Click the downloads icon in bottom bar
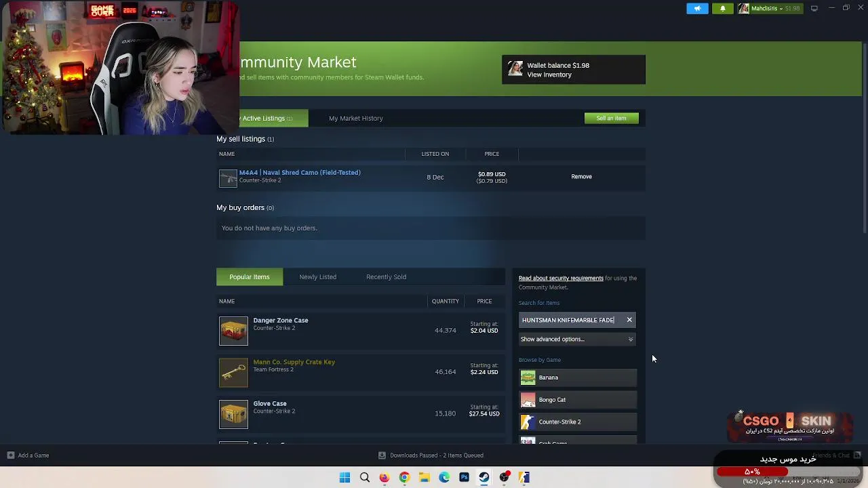Viewport: 868px width, 488px height. [x=382, y=455]
